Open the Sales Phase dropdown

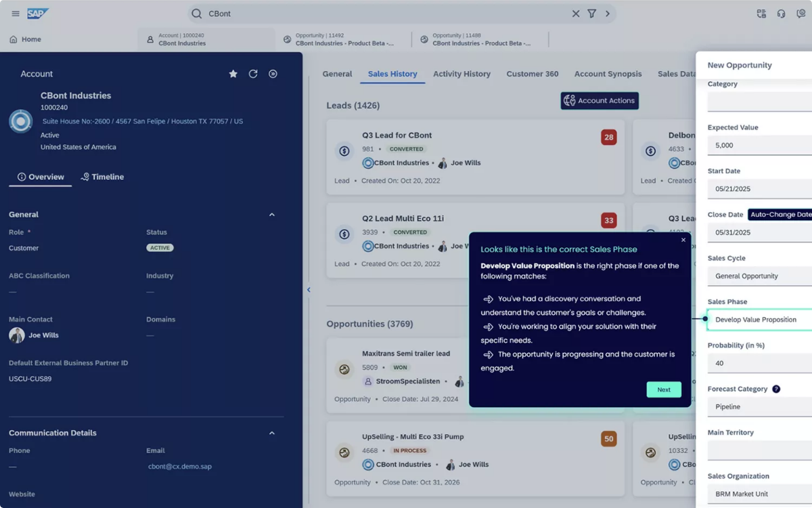(759, 320)
